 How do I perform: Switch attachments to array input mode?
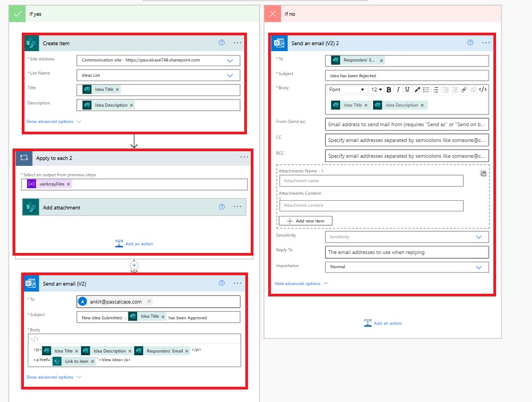[x=482, y=173]
